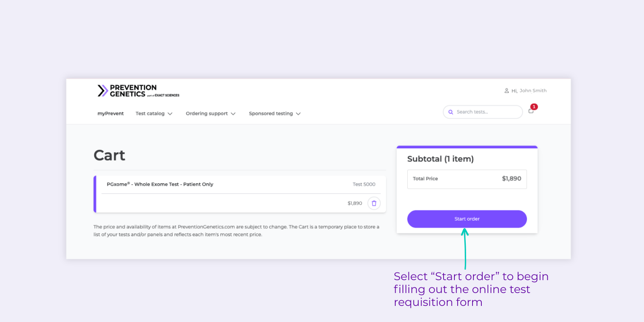
Task: Click the Test 5000 code label
Action: click(x=364, y=184)
